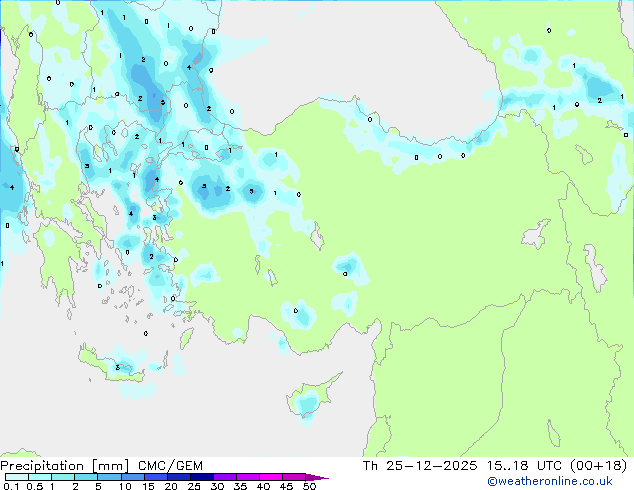
Task: Choose the 10 to 15 mm legend color
Action: [132, 477]
